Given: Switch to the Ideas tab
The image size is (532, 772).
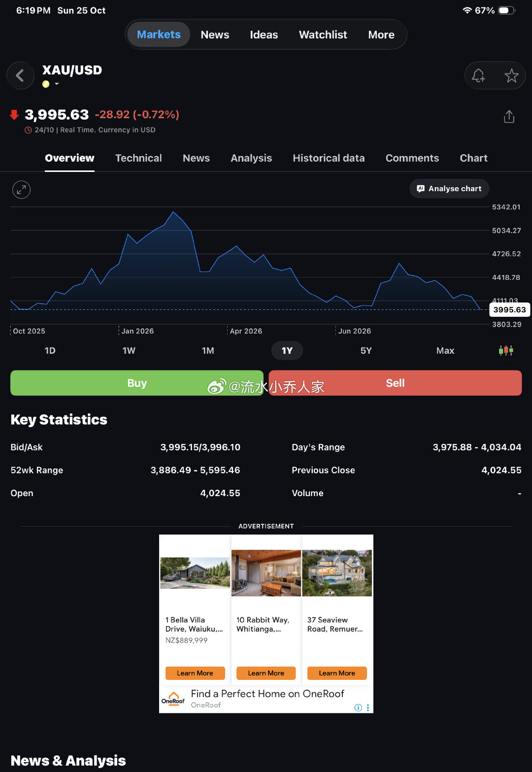Looking at the screenshot, I should [x=264, y=34].
